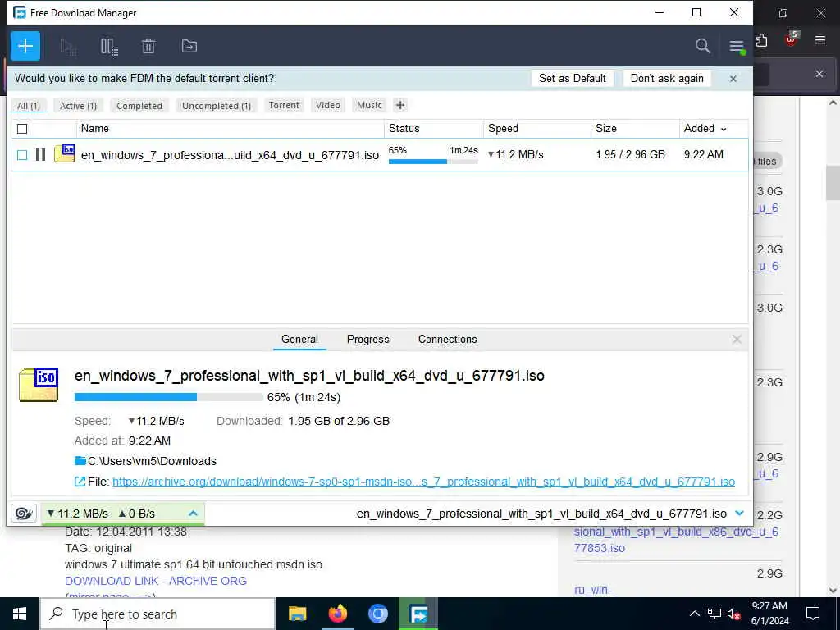Click the browser page vertical scrollbar
840x630 pixels.
click(833, 183)
